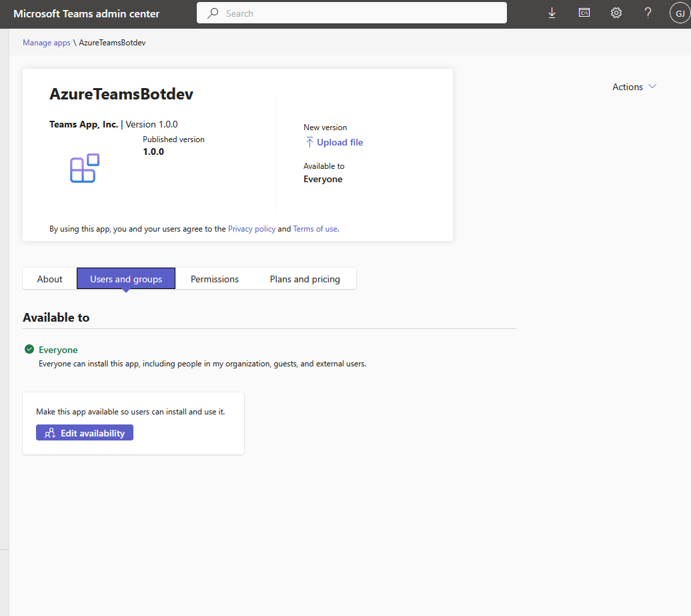Image resolution: width=691 pixels, height=616 pixels.
Task: Click the upload arrow icon beside Upload file
Action: click(x=309, y=142)
